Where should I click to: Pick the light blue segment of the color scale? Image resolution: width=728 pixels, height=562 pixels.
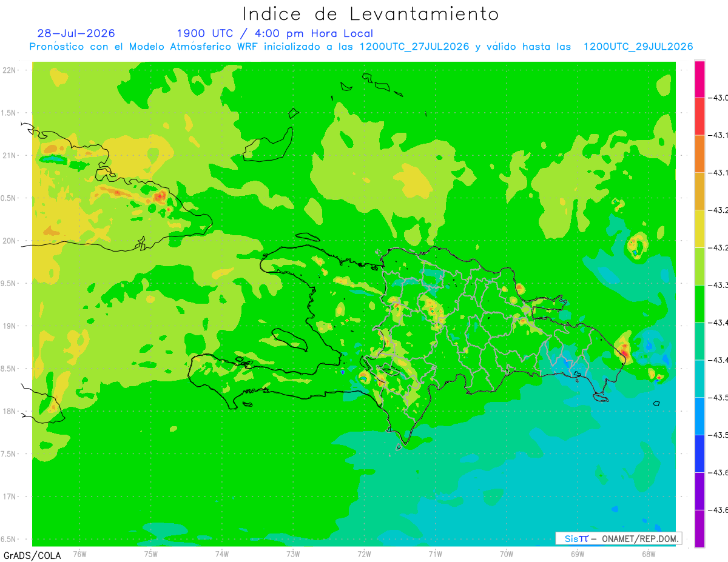tap(699, 416)
